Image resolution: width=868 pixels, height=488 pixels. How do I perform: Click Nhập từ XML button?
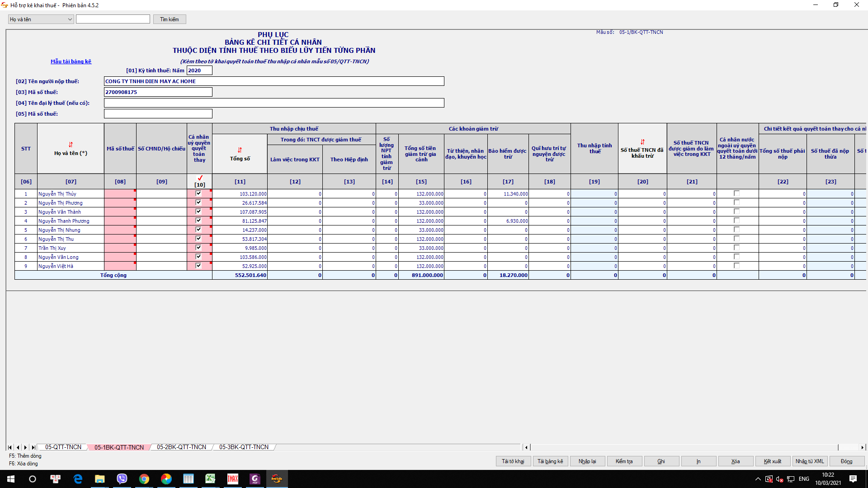(810, 461)
